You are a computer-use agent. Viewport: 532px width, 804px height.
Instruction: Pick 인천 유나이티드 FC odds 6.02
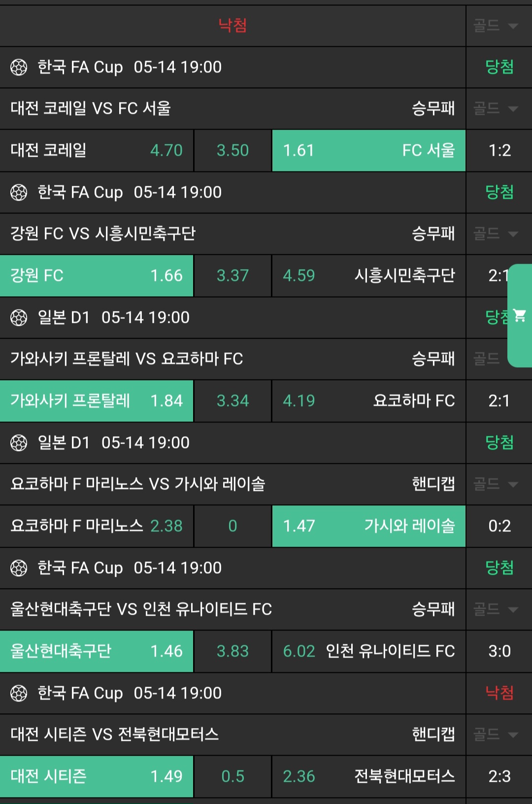[x=368, y=651]
